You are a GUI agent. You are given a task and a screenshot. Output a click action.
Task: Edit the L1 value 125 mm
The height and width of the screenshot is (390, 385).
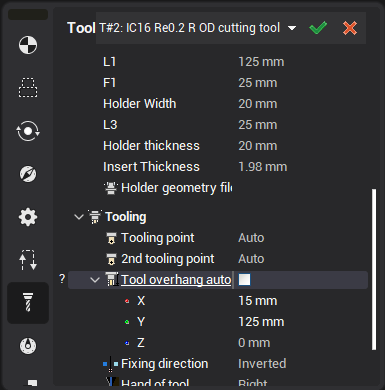point(261,62)
